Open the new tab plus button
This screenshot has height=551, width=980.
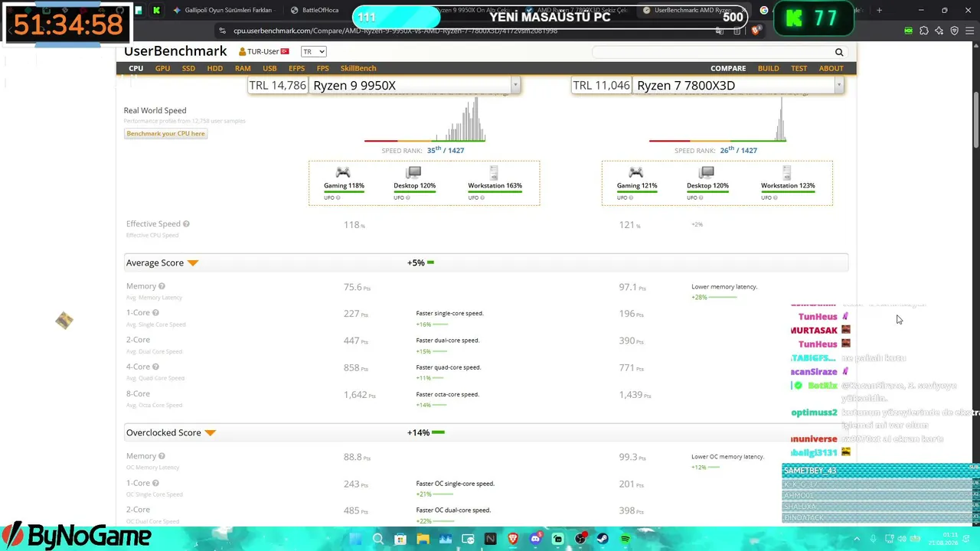[x=879, y=10]
